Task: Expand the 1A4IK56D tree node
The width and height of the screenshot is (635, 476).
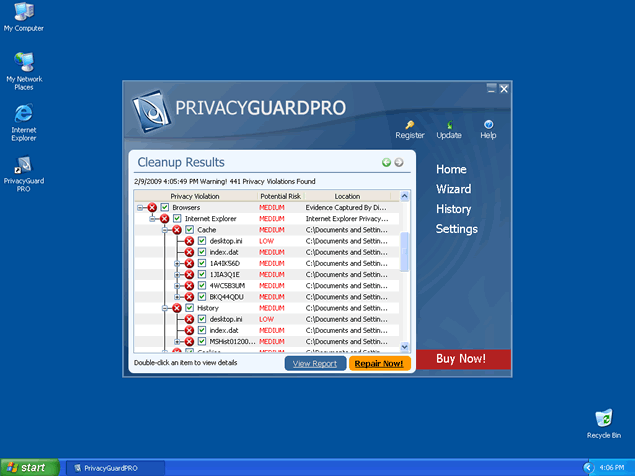Action: [x=177, y=263]
